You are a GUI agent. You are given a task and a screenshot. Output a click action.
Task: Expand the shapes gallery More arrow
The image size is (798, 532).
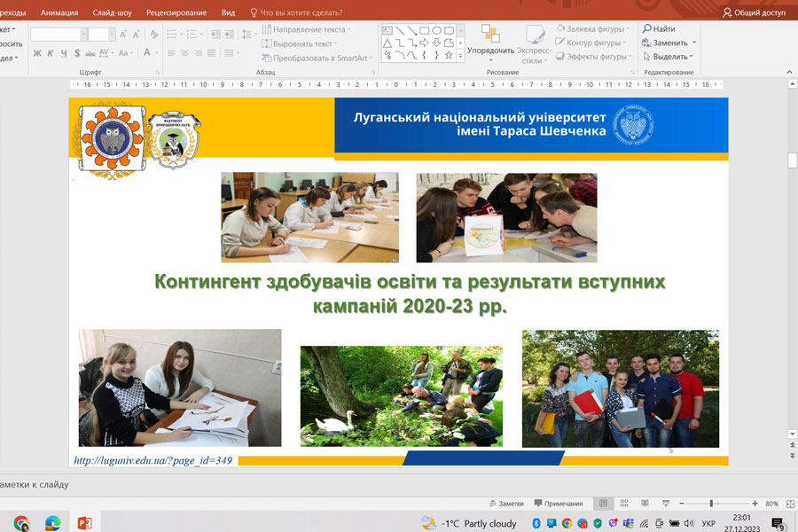tap(461, 55)
